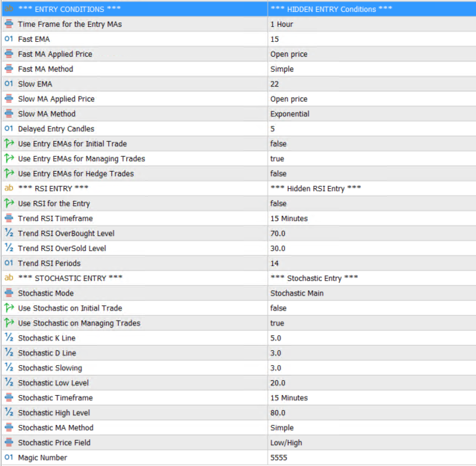Click the boolean arrow icon for Use Stochastic on Initial Trade
Viewport: 476px width, 466px height.
[9, 308]
